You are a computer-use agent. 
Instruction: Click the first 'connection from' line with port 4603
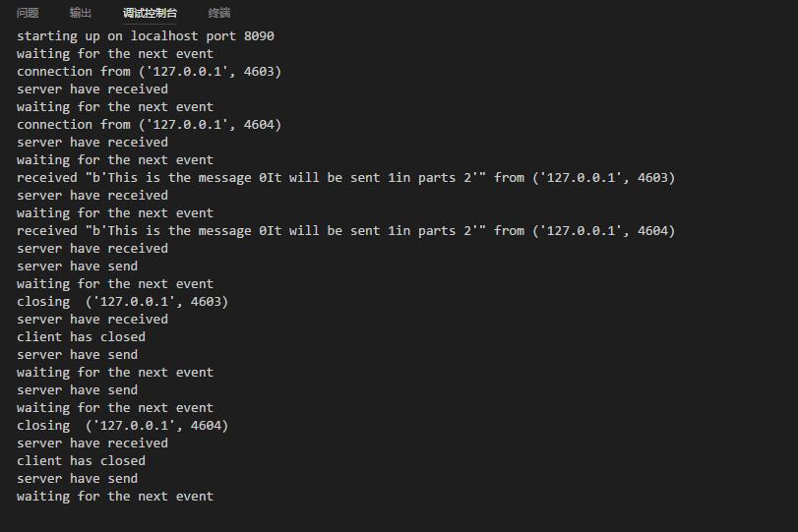[150, 71]
